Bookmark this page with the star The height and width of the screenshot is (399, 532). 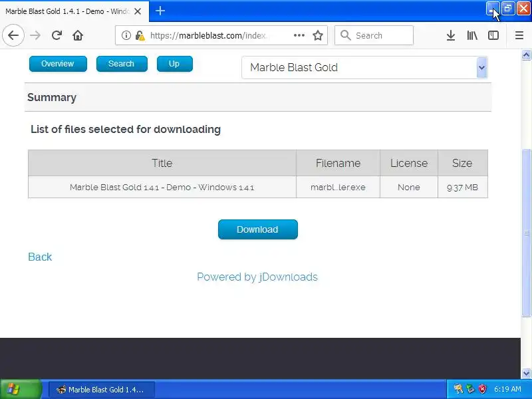(318, 35)
